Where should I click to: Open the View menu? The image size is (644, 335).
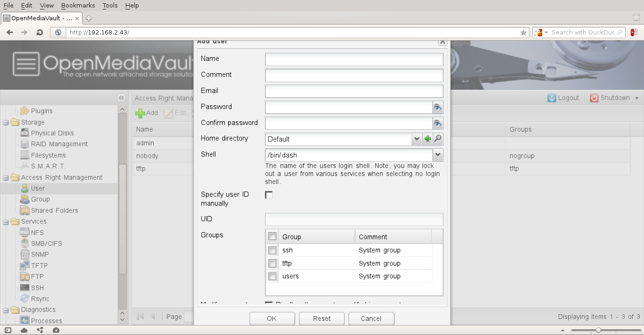coord(47,5)
